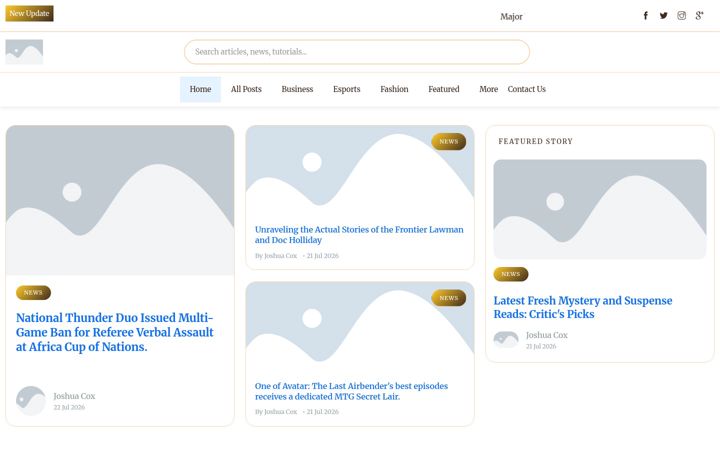Click Joshua Cox avatar in Featured Story card
Image resolution: width=720 pixels, height=450 pixels.
tap(506, 340)
